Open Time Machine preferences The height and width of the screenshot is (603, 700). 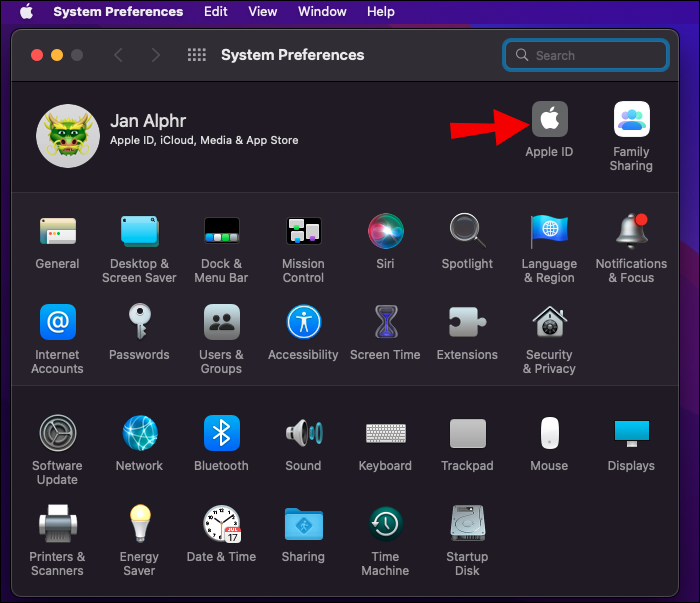pos(385,524)
